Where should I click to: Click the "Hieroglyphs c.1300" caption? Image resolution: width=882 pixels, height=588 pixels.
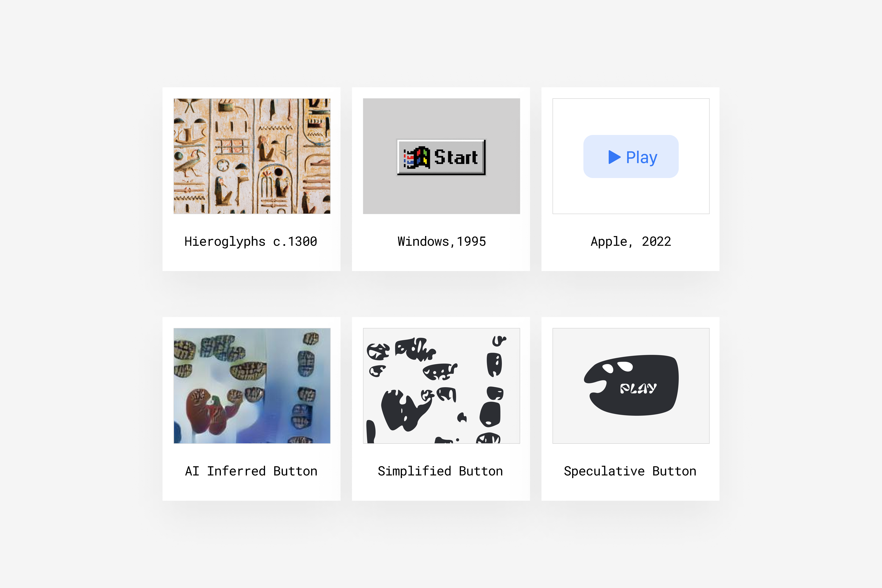pos(251,242)
